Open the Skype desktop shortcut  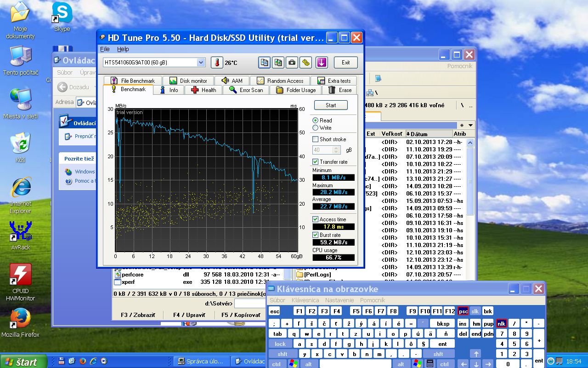[62, 17]
